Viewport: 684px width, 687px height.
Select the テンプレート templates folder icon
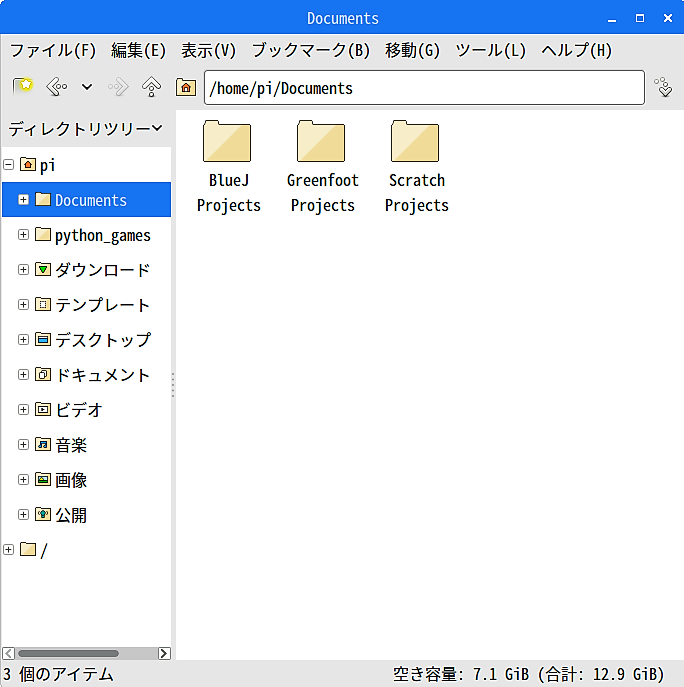[43, 304]
